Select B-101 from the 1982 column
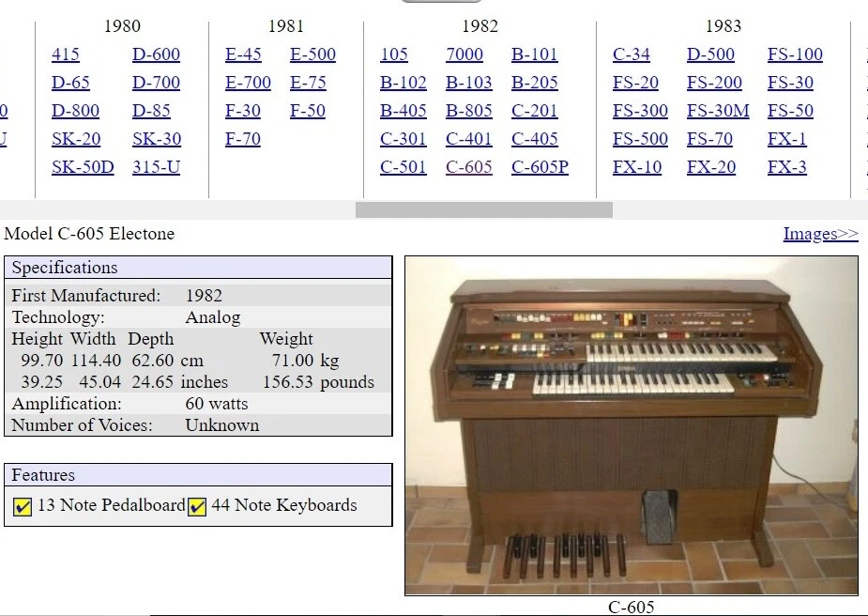The width and height of the screenshot is (868, 616). pyautogui.click(x=535, y=54)
